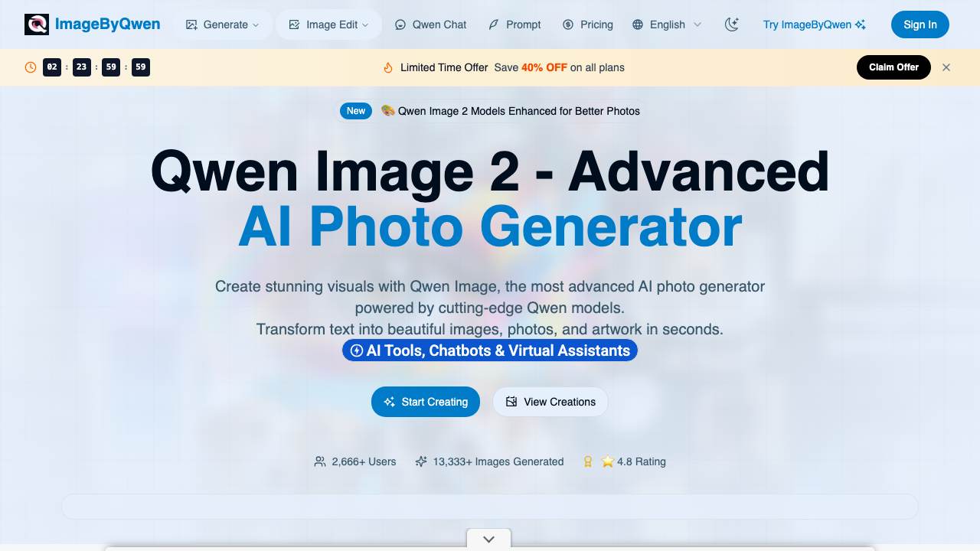This screenshot has height=551, width=980.
Task: Dismiss the limited time offer banner
Action: point(946,67)
